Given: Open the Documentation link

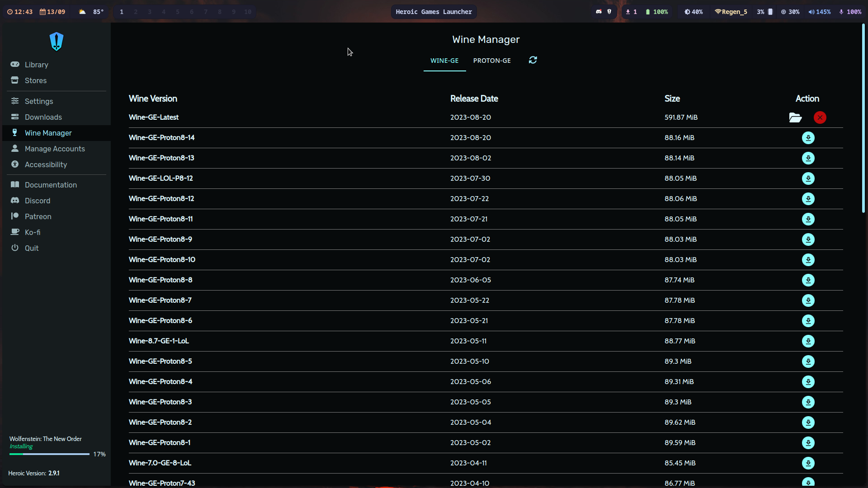Looking at the screenshot, I should (51, 185).
